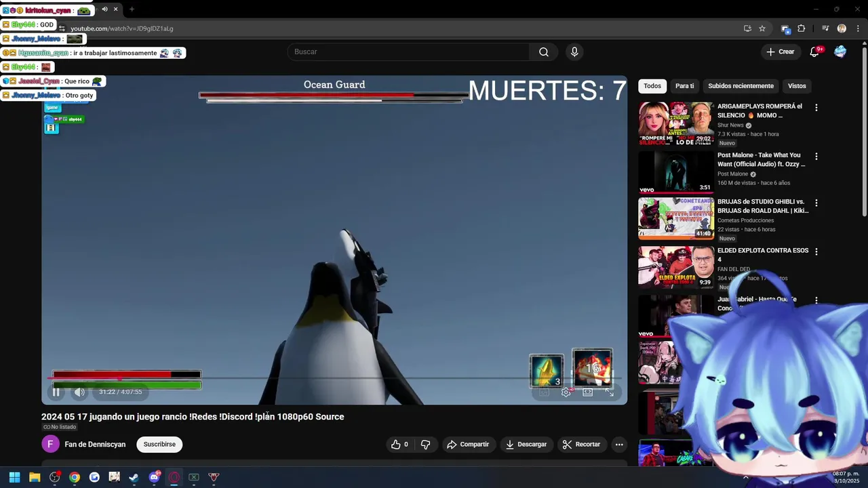Open the video settings gear
The height and width of the screenshot is (488, 868).
566,392
